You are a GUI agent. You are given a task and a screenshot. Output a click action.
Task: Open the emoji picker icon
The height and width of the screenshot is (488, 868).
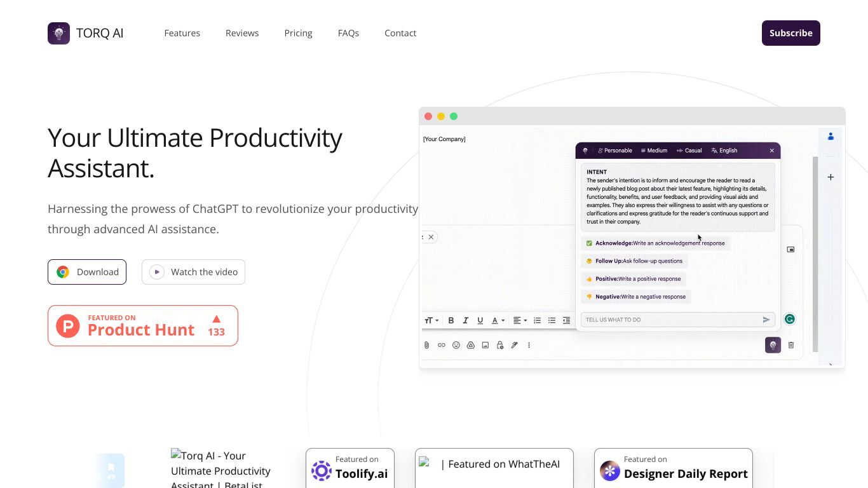(456, 345)
